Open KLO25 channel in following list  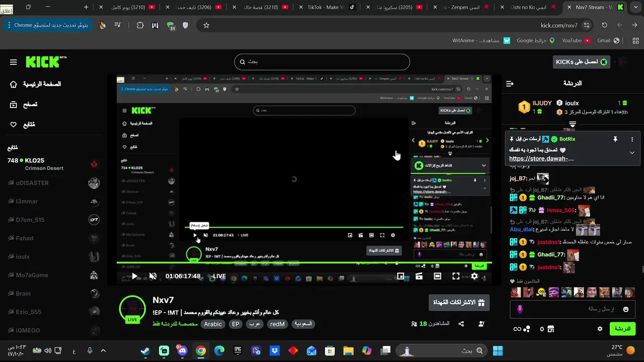pos(53,164)
